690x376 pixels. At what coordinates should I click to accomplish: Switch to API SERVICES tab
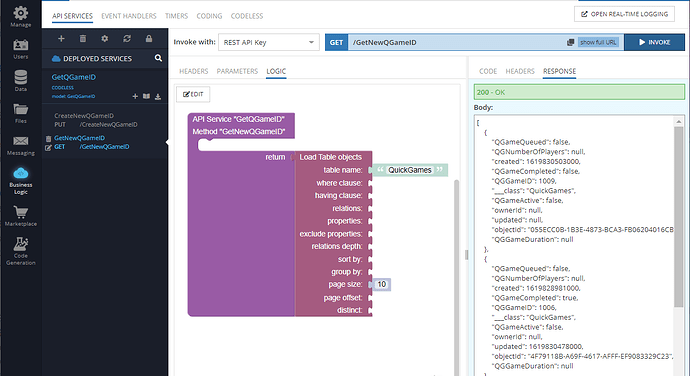click(72, 16)
